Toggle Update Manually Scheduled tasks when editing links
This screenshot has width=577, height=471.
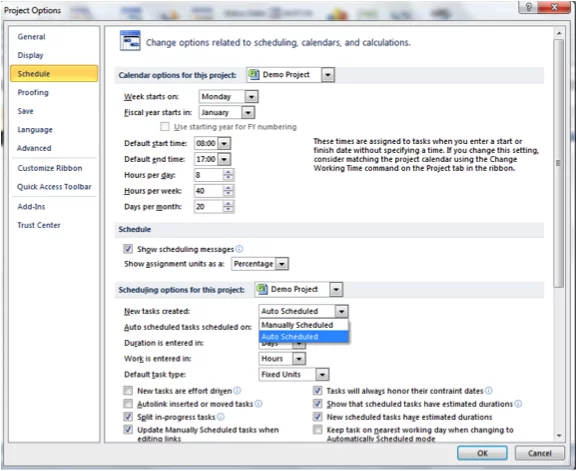tap(128, 430)
